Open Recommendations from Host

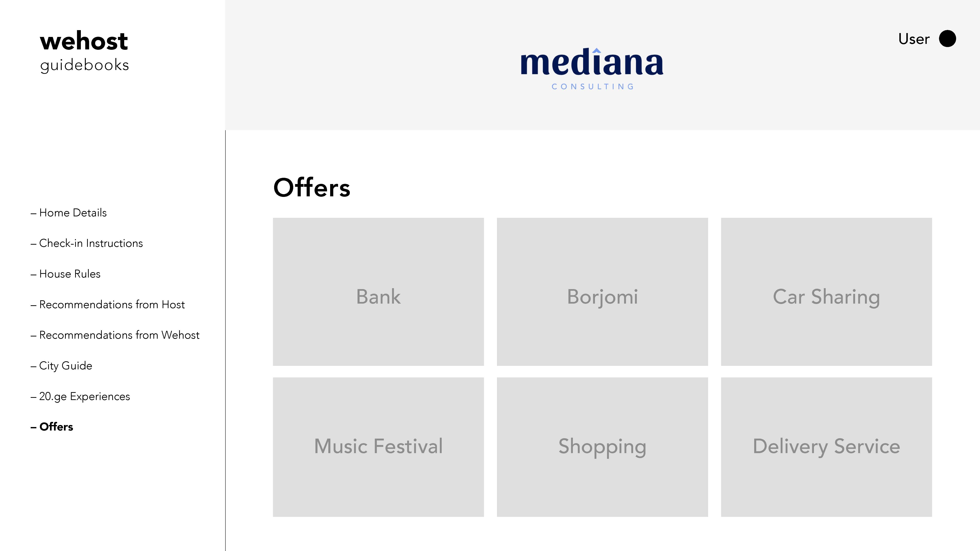pyautogui.click(x=112, y=305)
